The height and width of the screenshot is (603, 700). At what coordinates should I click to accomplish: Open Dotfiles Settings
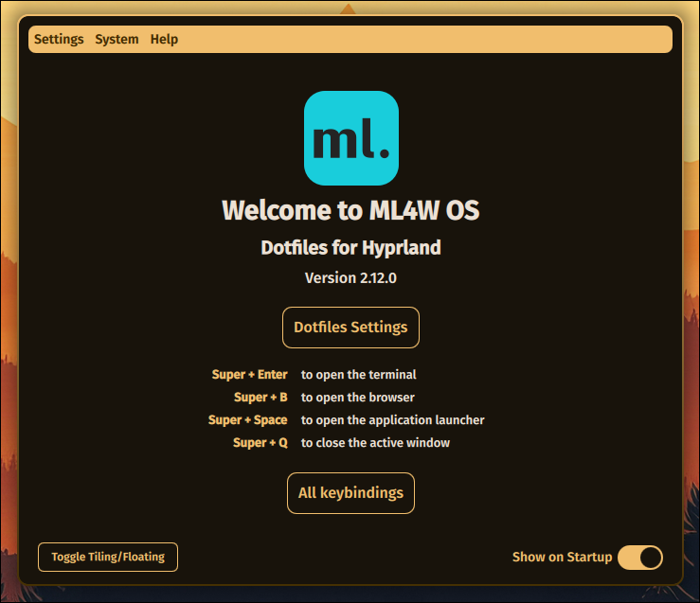click(x=350, y=328)
